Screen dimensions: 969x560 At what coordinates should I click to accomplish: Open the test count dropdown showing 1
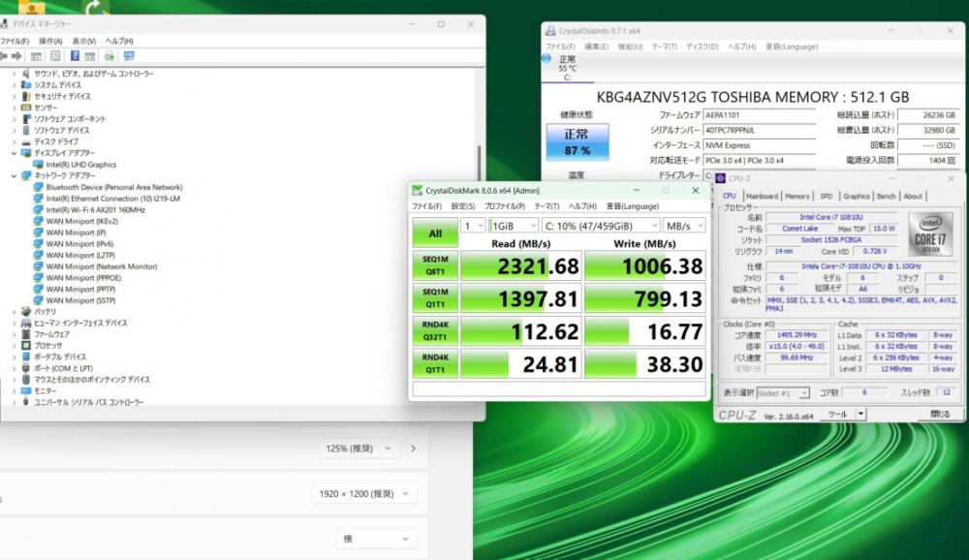click(474, 226)
